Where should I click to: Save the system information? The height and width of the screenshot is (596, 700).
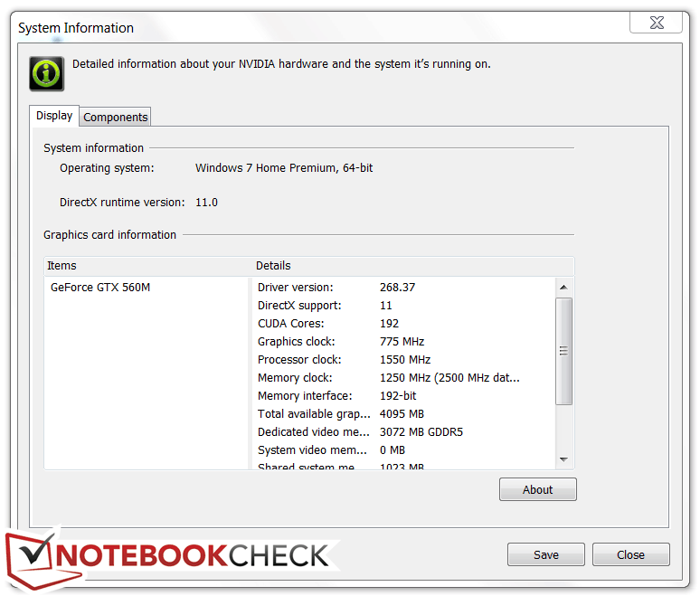coord(545,554)
